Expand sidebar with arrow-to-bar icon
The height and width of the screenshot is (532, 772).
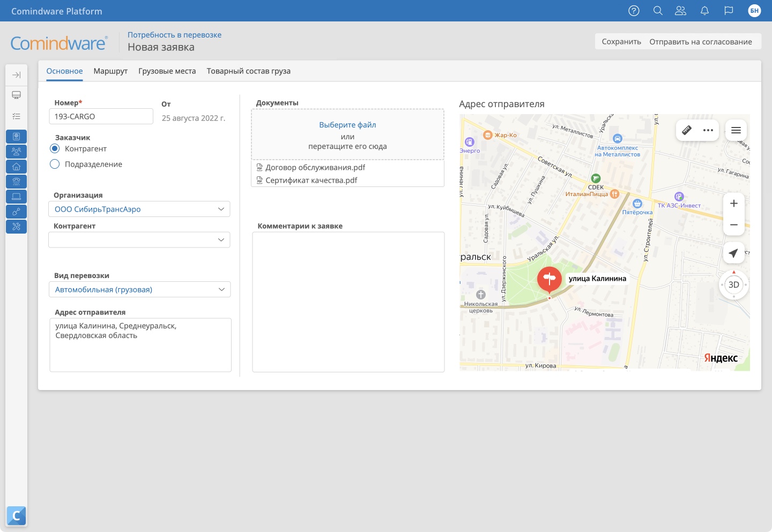pyautogui.click(x=17, y=75)
